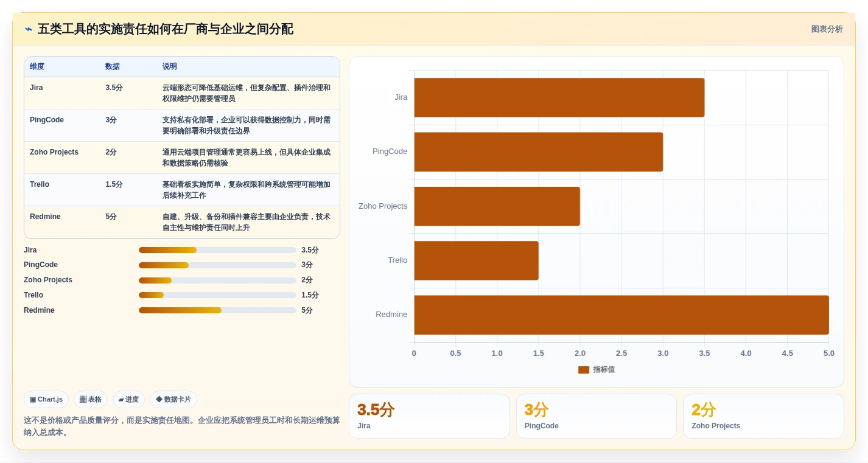The width and height of the screenshot is (868, 463).
Task: Click the footnote starting 这不是价格或产品质量评分
Action: pyautogui.click(x=182, y=426)
